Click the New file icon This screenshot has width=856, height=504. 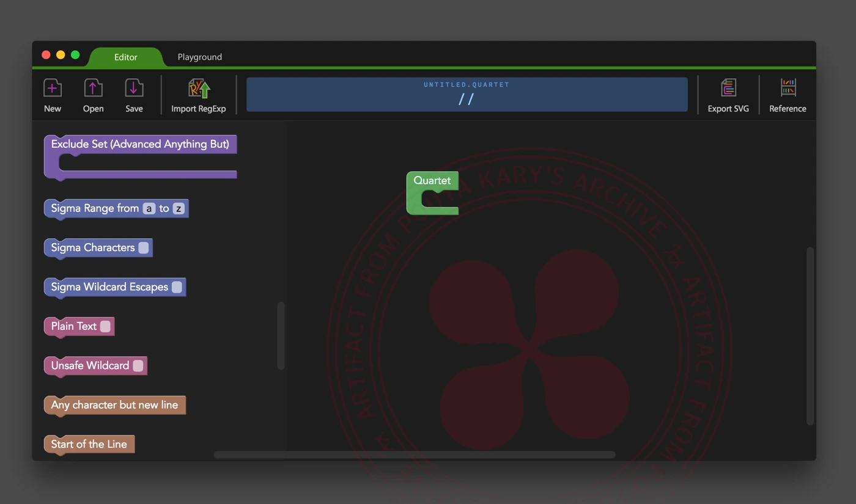53,89
